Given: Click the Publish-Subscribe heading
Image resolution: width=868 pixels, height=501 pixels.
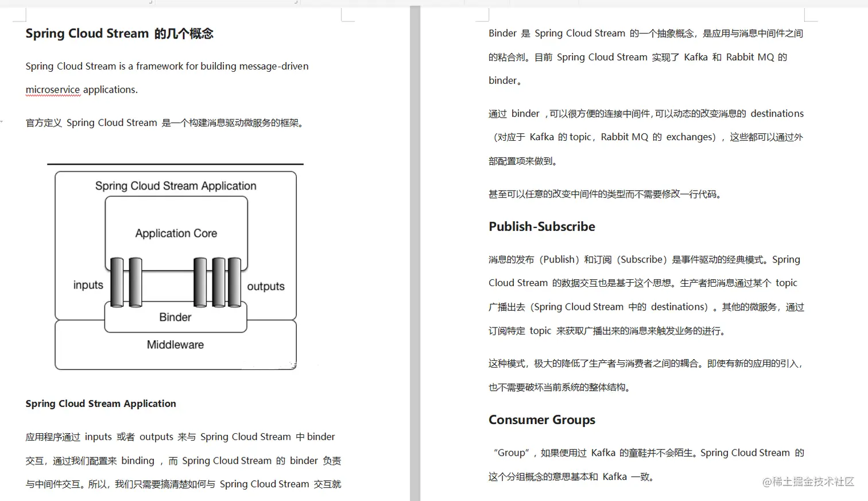Looking at the screenshot, I should pos(541,226).
